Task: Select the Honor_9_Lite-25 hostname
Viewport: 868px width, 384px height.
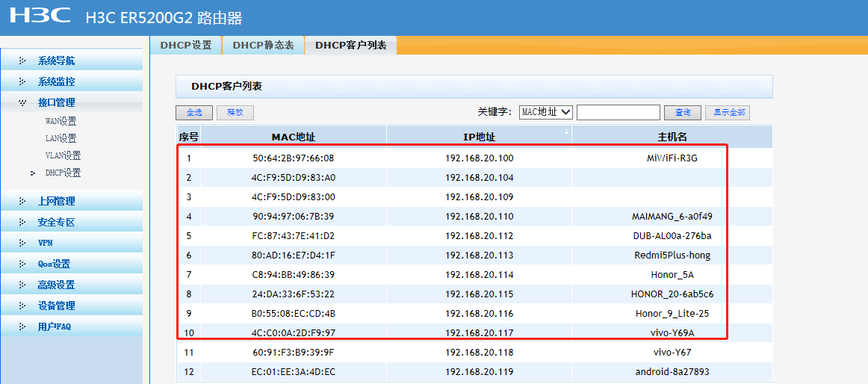Action: (x=672, y=314)
